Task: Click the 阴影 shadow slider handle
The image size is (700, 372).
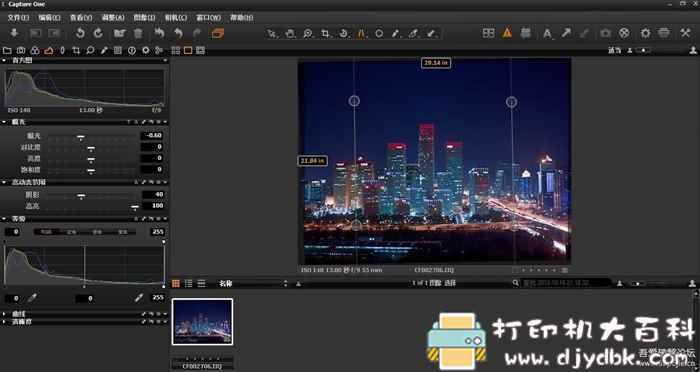Action: (81, 195)
